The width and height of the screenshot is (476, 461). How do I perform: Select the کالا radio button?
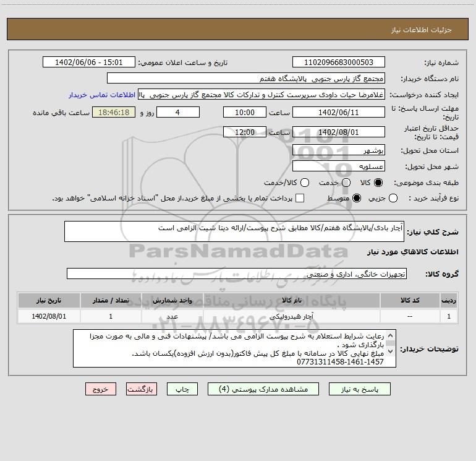[378, 183]
